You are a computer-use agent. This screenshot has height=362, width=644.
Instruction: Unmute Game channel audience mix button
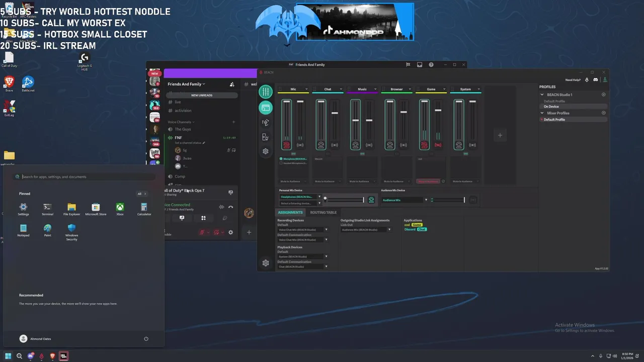tap(438, 145)
